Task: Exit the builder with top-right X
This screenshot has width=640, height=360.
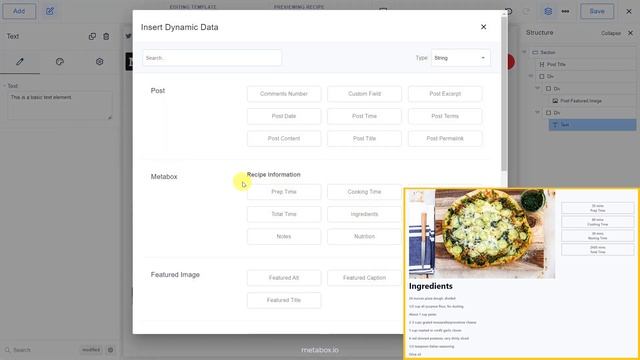Action: click(629, 11)
